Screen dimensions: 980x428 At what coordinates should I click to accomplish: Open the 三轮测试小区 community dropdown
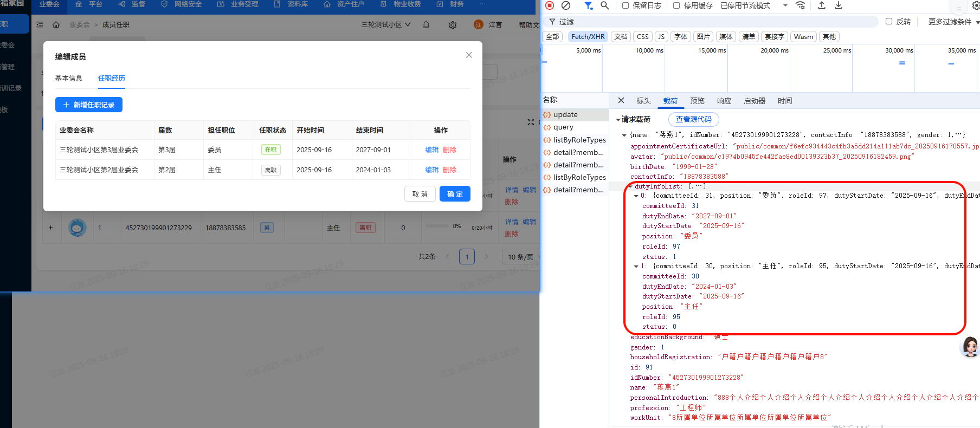[386, 25]
